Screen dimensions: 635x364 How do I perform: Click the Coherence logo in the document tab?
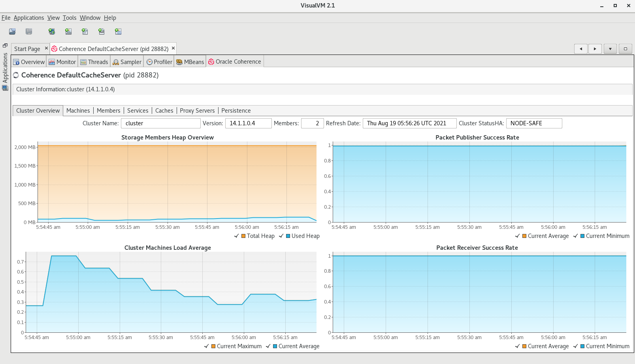click(55, 49)
